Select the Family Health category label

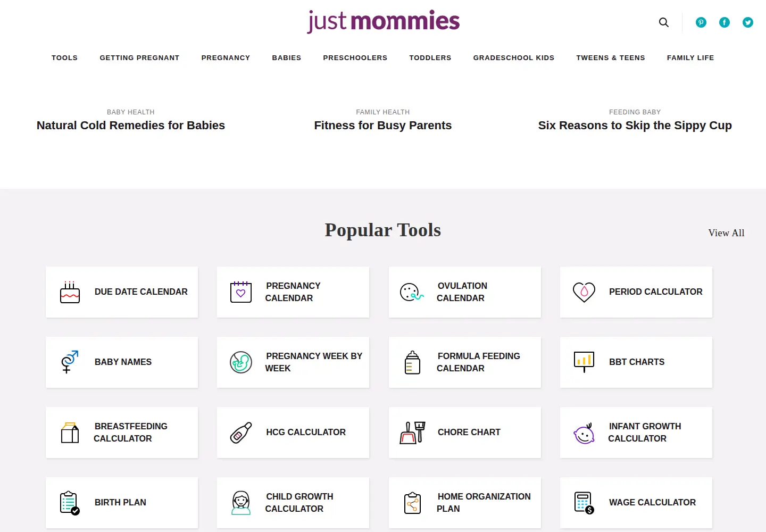(x=383, y=112)
